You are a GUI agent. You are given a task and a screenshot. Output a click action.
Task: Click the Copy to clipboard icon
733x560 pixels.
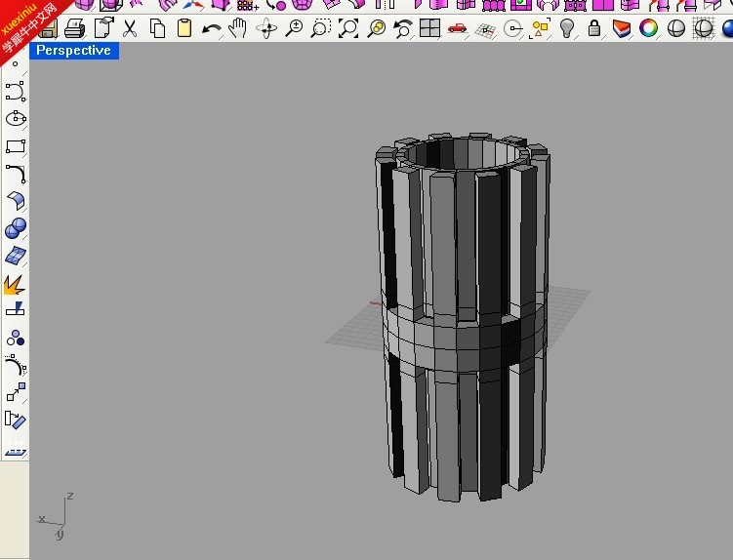tap(157, 28)
